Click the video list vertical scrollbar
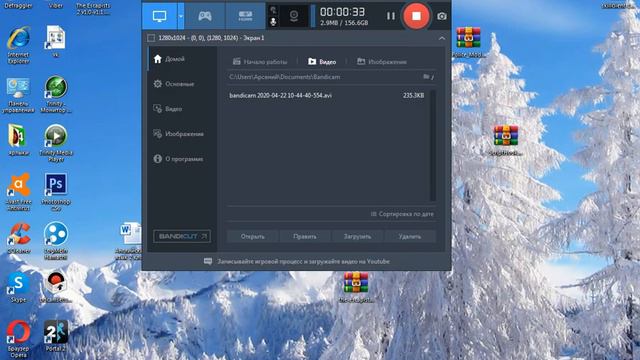Image resolution: width=640 pixels, height=360 pixels. click(433, 145)
